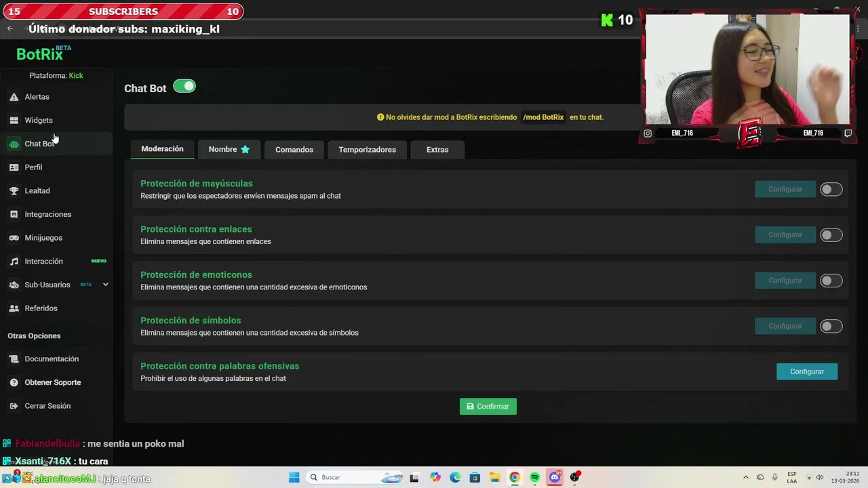Select the Moderación tab
868x488 pixels.
[162, 149]
